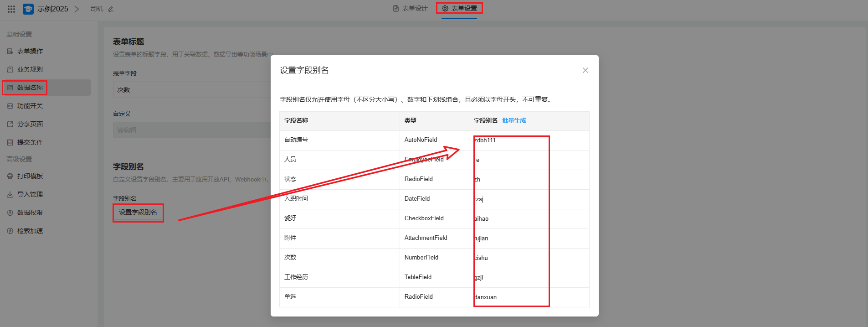Open 功能开关 settings page
The height and width of the screenshot is (327, 868).
pyautogui.click(x=30, y=106)
